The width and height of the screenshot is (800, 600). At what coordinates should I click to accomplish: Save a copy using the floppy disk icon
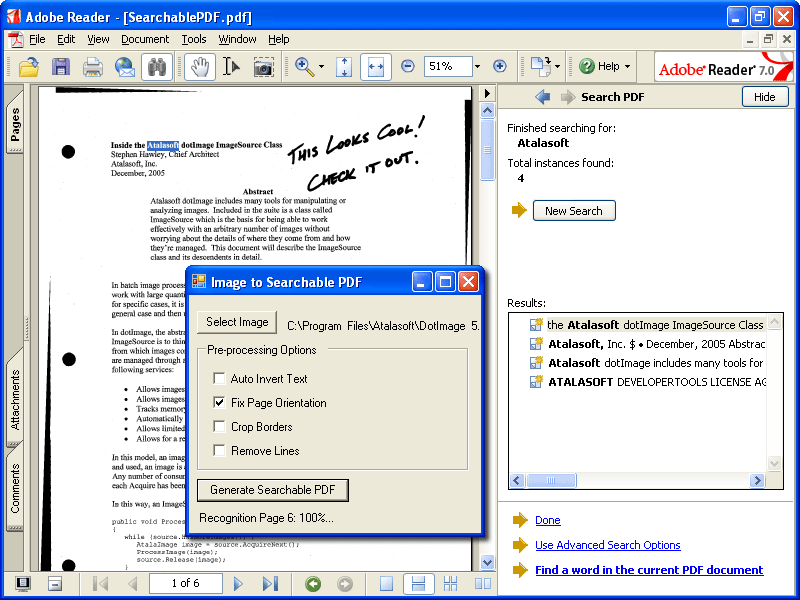61,67
